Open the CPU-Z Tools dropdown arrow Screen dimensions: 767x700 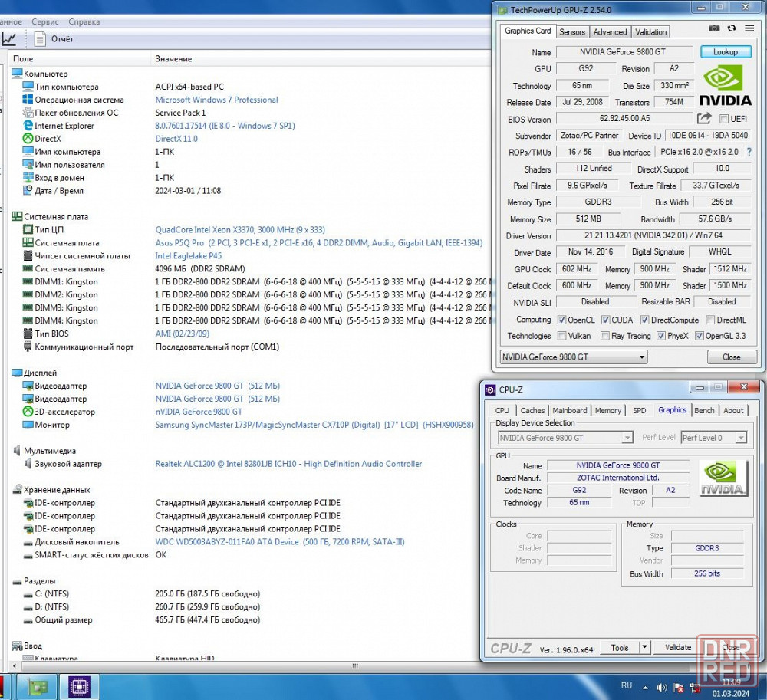click(x=645, y=647)
